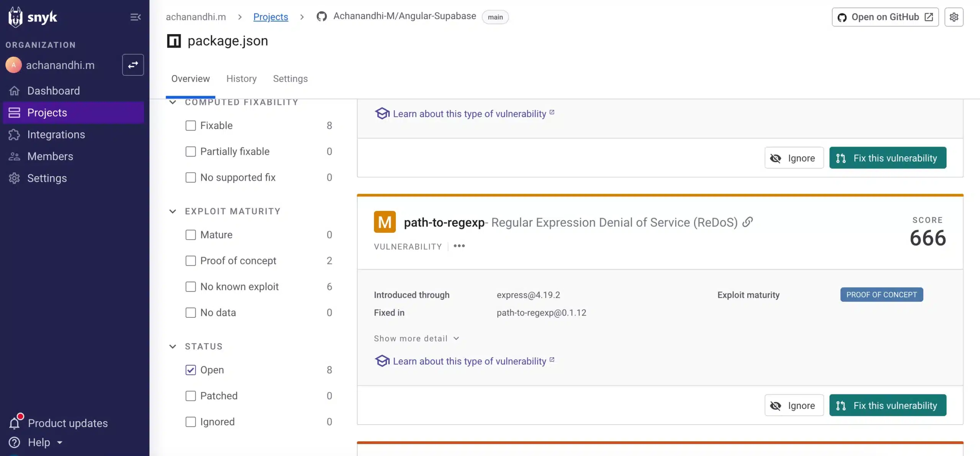Switch organization with the arrows button

point(133,65)
